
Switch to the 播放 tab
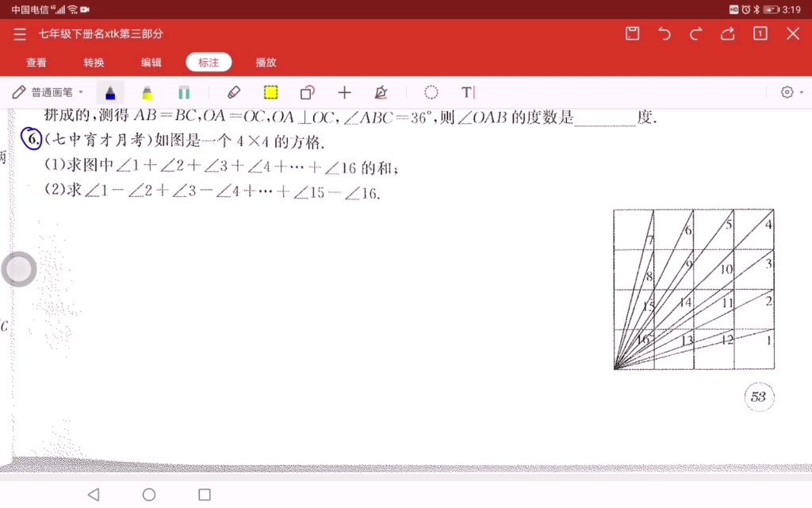tap(266, 62)
